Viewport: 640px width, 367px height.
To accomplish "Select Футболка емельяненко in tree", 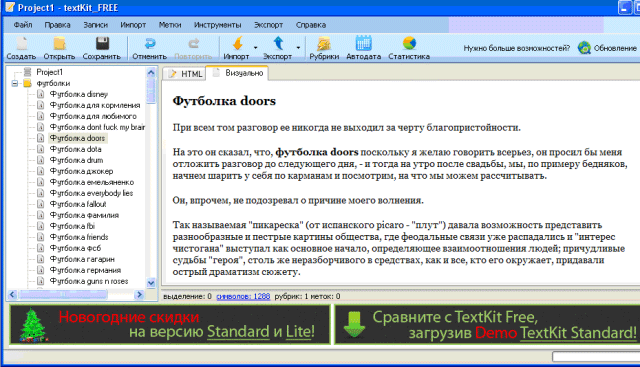I will click(91, 182).
